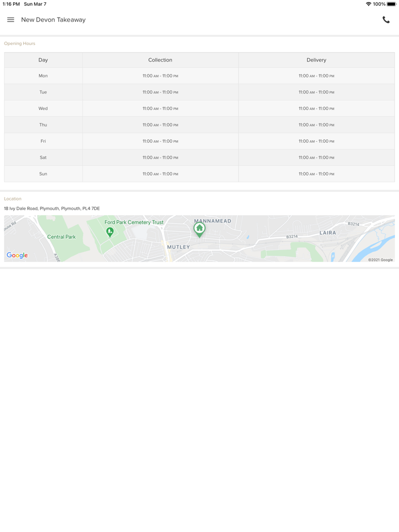
Task: Tap the Wi-Fi status icon
Action: 368,4
